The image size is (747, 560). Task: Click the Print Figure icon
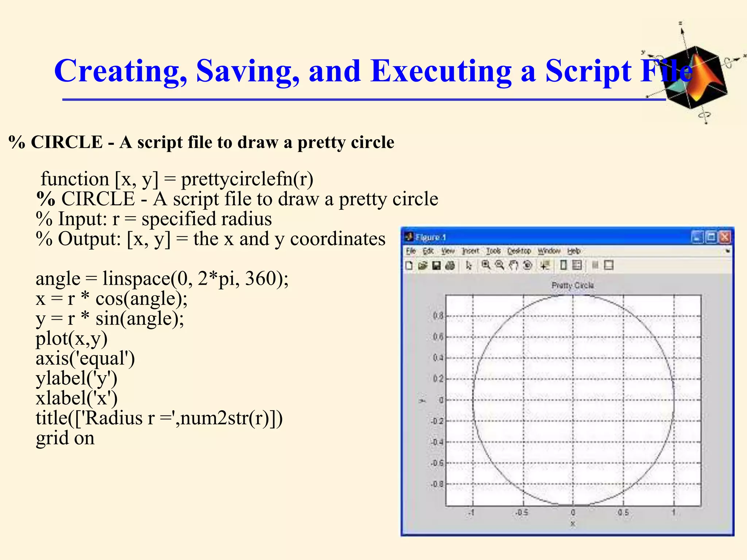click(450, 265)
